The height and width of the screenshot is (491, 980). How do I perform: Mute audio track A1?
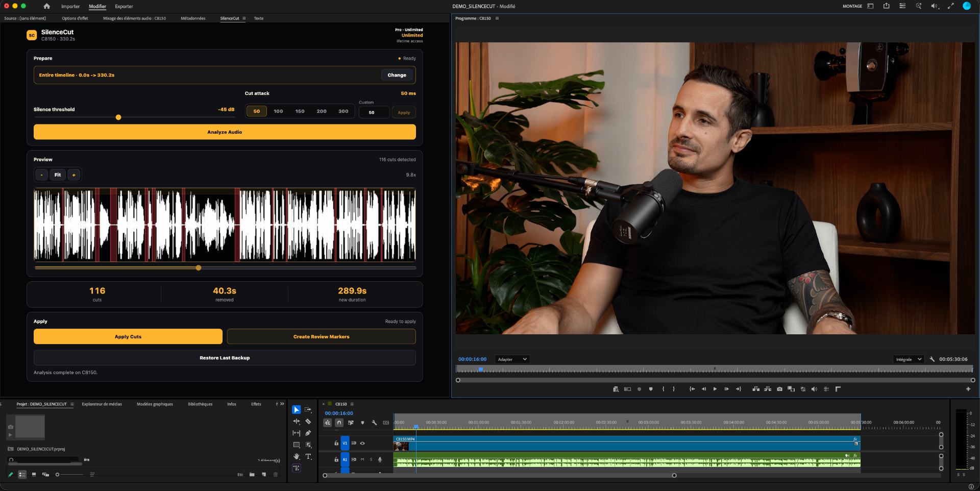click(362, 459)
